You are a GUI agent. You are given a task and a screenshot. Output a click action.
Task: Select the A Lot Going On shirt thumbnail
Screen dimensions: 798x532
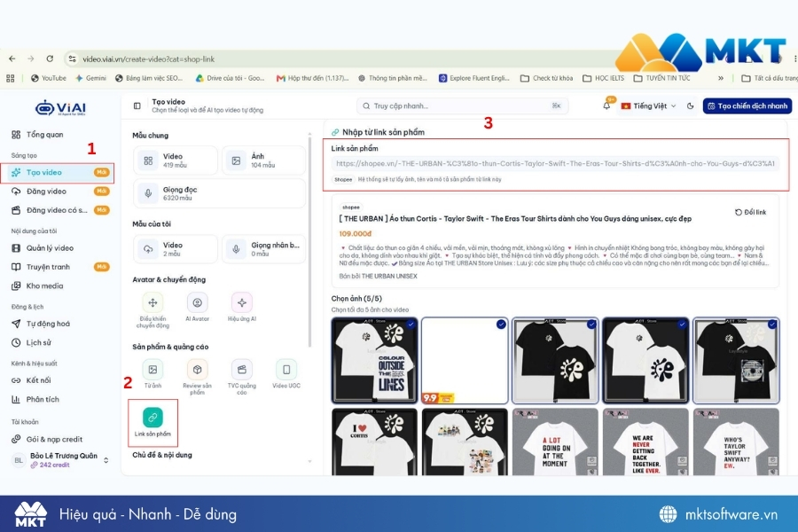tap(555, 442)
